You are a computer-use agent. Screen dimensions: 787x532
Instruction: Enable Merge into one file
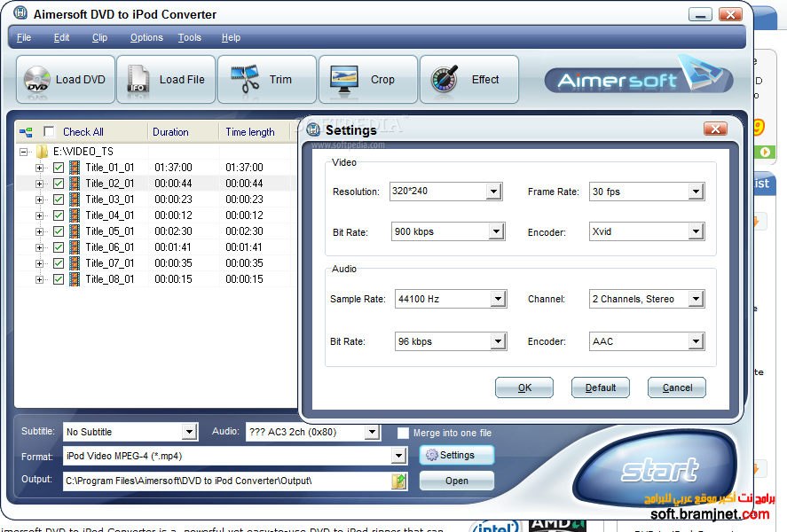point(403,434)
